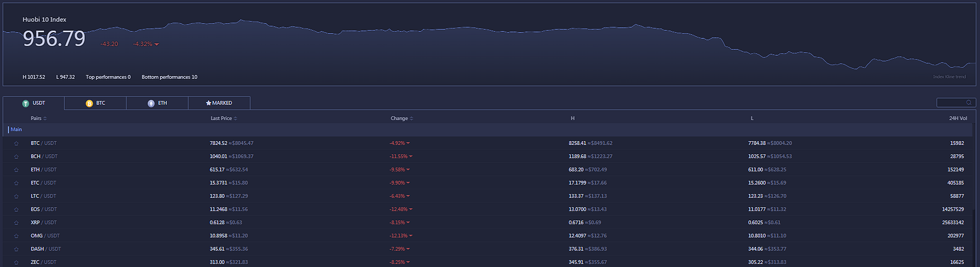The height and width of the screenshot is (267, 980).
Task: Switch to the USDT market tab
Action: pos(34,103)
